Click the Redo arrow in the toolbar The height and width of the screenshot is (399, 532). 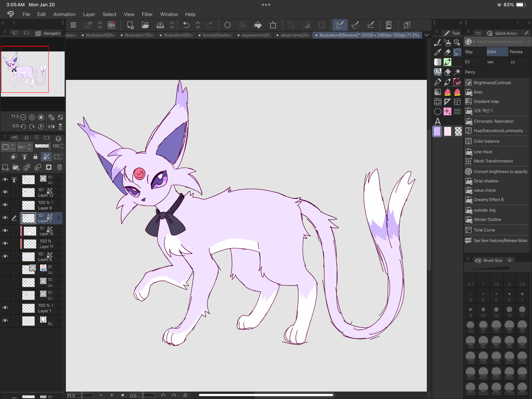[209, 25]
